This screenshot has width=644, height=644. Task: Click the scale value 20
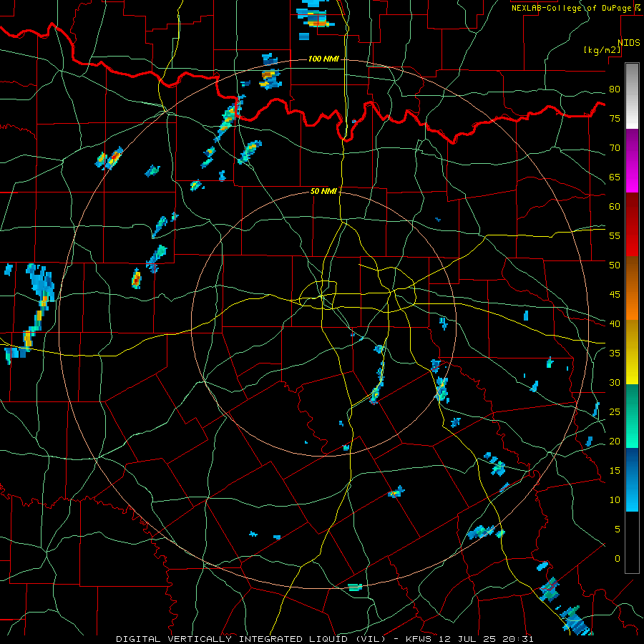(615, 441)
